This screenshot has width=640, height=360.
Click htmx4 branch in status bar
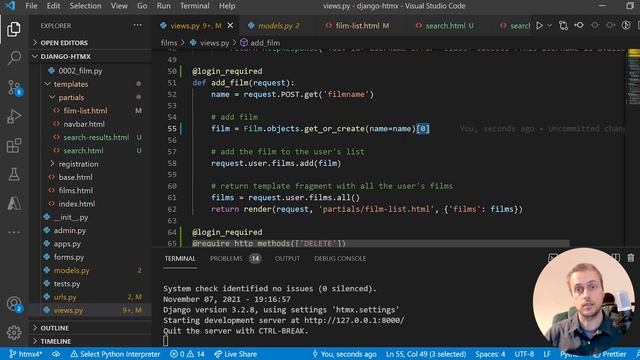point(25,354)
